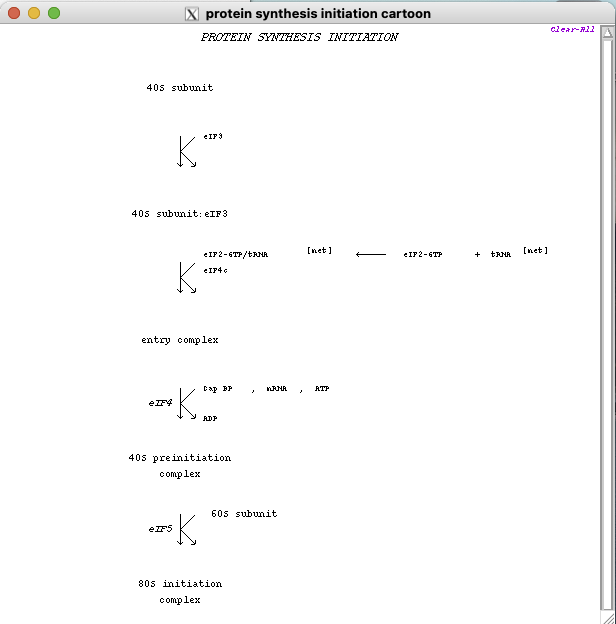Select the 40S subunit:eIF3 complex label
Image resolution: width=616 pixels, height=624 pixels.
click(x=179, y=214)
